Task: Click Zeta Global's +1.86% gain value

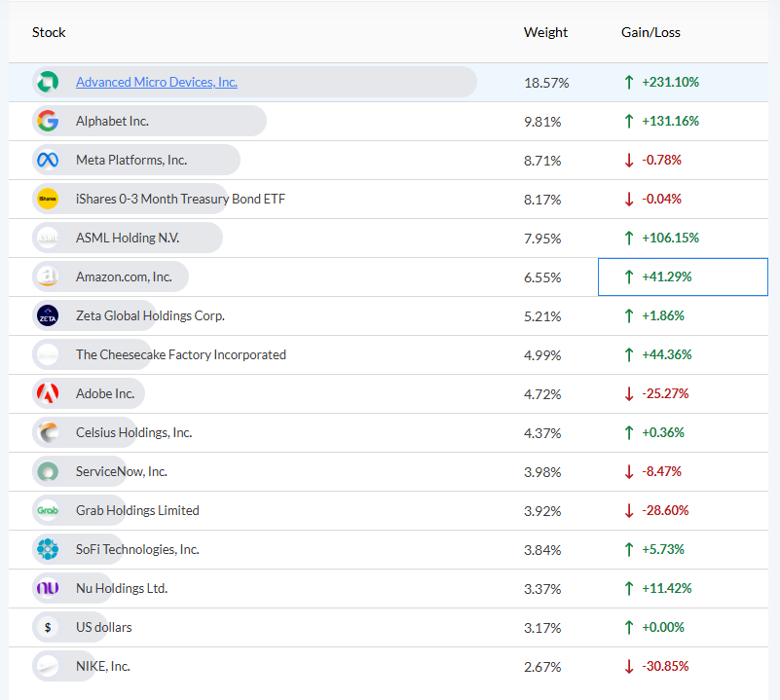Action: click(662, 315)
